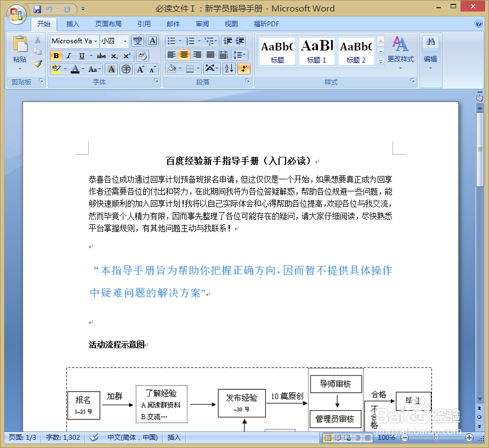Grow the font size
Image resolution: width=489 pixels, height=448 pixels.
(x=140, y=69)
